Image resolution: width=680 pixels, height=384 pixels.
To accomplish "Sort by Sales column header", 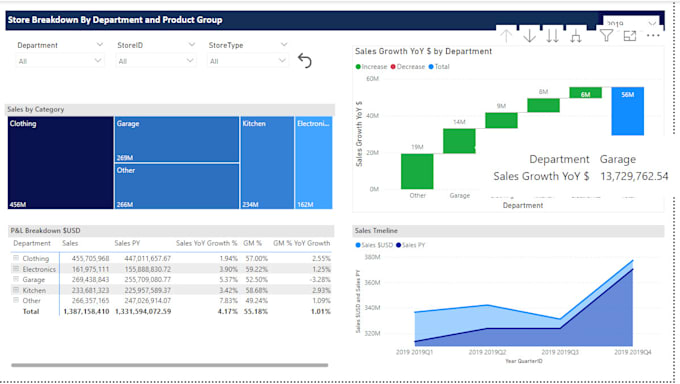I will point(70,243).
